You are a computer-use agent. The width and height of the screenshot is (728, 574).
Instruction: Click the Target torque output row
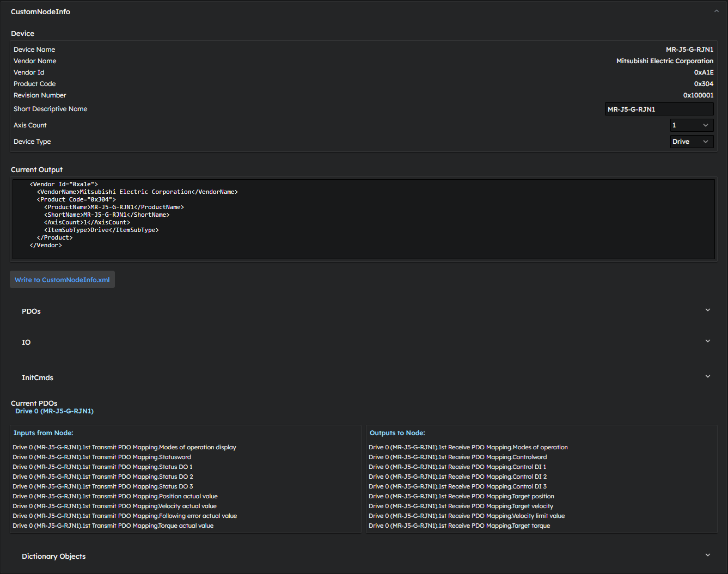(459, 526)
